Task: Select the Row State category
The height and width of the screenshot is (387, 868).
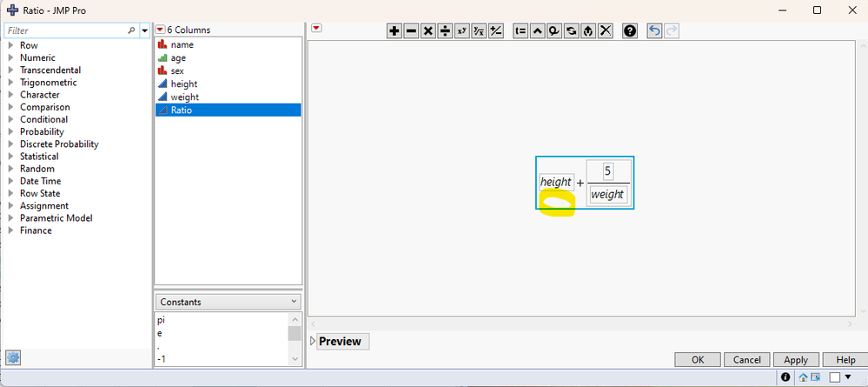Action: pos(40,193)
